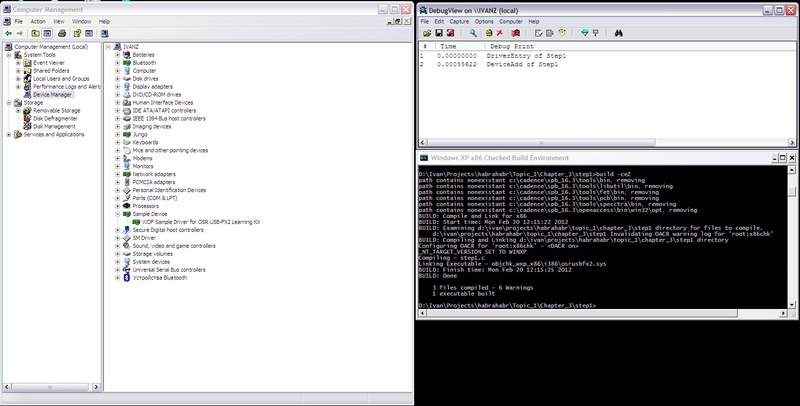
Task: Click the console view icon after the Properties icon
Action: 89,33
